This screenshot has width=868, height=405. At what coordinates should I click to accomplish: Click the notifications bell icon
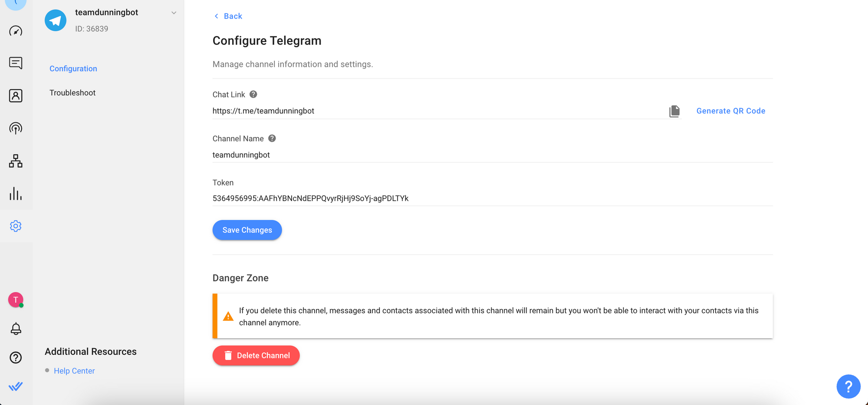[16, 329]
